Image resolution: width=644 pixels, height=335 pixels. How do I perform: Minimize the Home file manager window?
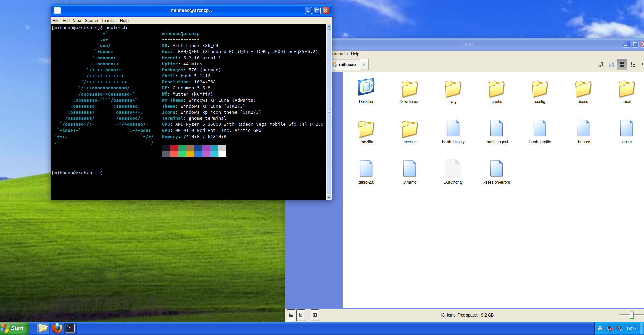626,44
